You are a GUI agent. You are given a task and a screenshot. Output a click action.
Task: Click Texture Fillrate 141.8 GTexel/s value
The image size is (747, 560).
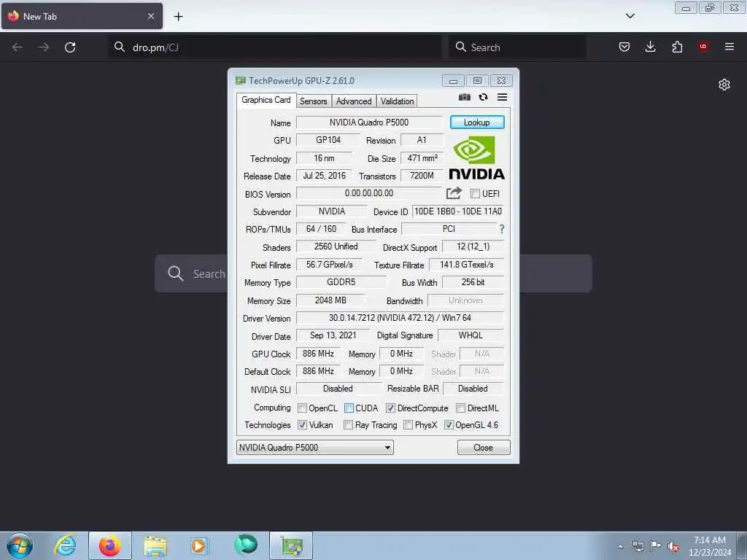pos(466,265)
